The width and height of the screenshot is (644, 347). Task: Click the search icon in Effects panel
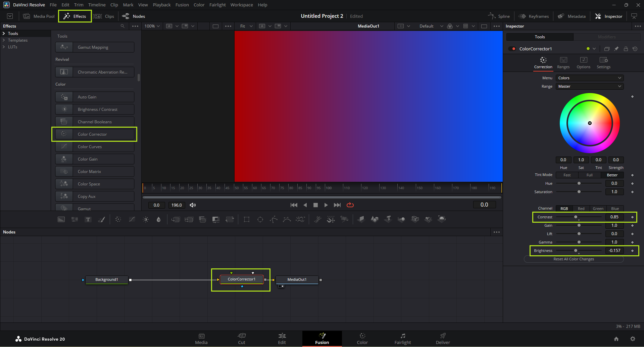click(x=122, y=26)
